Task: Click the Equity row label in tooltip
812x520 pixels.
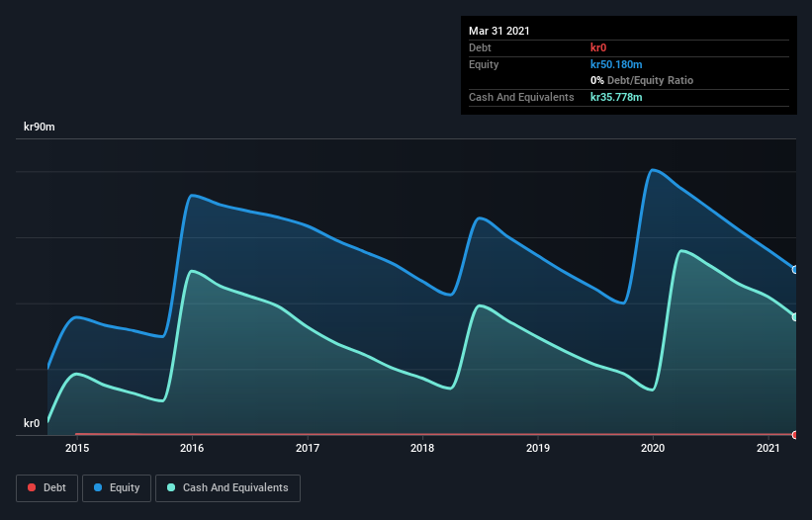Action: click(484, 64)
